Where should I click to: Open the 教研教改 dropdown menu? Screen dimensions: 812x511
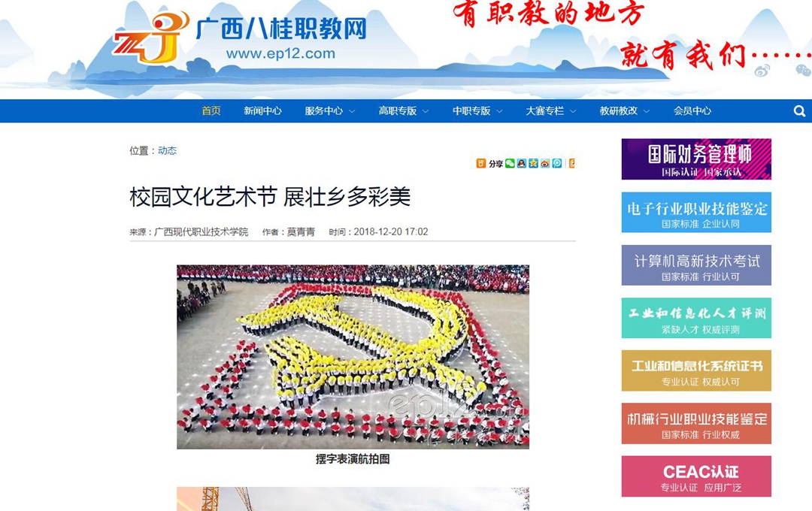click(x=625, y=110)
